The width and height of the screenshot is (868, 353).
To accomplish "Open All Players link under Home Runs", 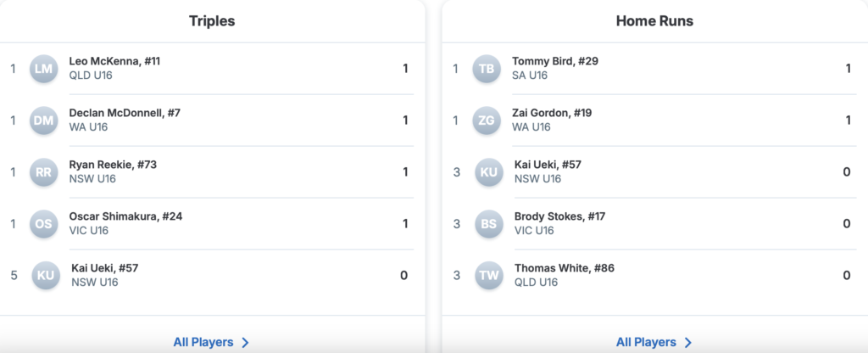I will pyautogui.click(x=646, y=342).
